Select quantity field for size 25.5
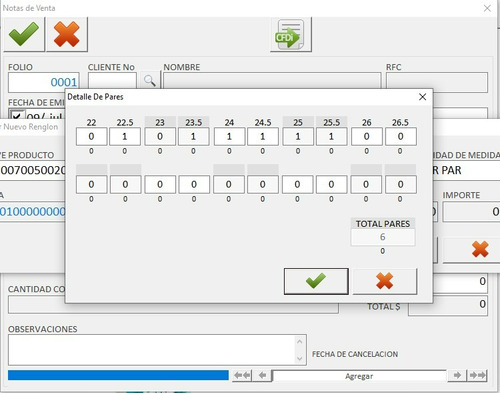 331,136
